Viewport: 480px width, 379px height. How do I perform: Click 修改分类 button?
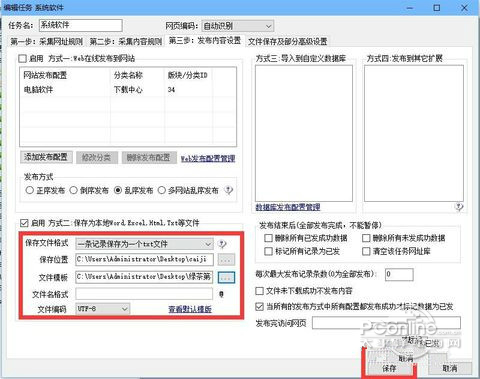(96, 157)
